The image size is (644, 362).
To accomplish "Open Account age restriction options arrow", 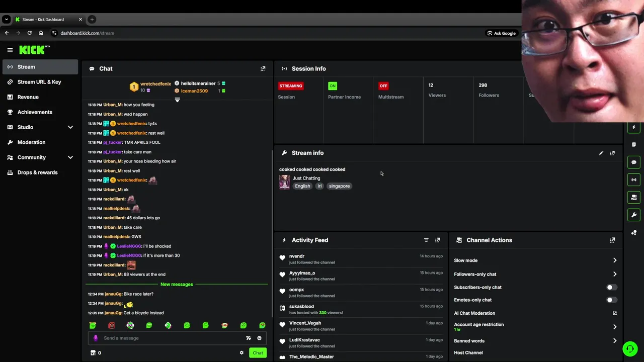I will click(x=614, y=327).
